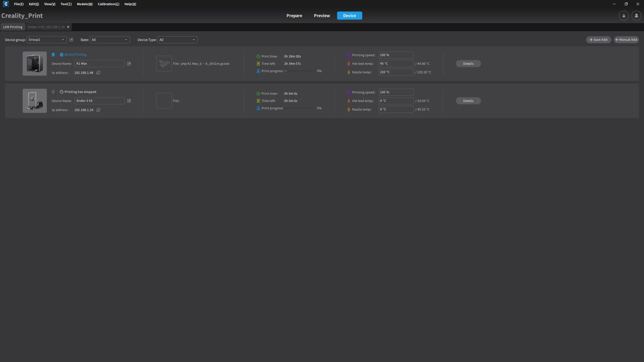Edit the Device group with pencil icon
Image resolution: width=644 pixels, height=362 pixels.
click(x=71, y=40)
